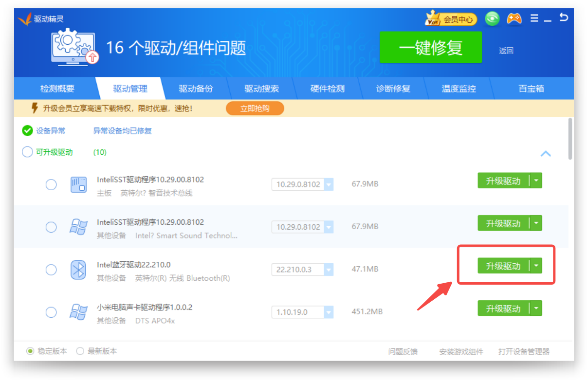The height and width of the screenshot is (381, 588).
Task: Choose the 最新版本 radio option
Action: coord(80,351)
